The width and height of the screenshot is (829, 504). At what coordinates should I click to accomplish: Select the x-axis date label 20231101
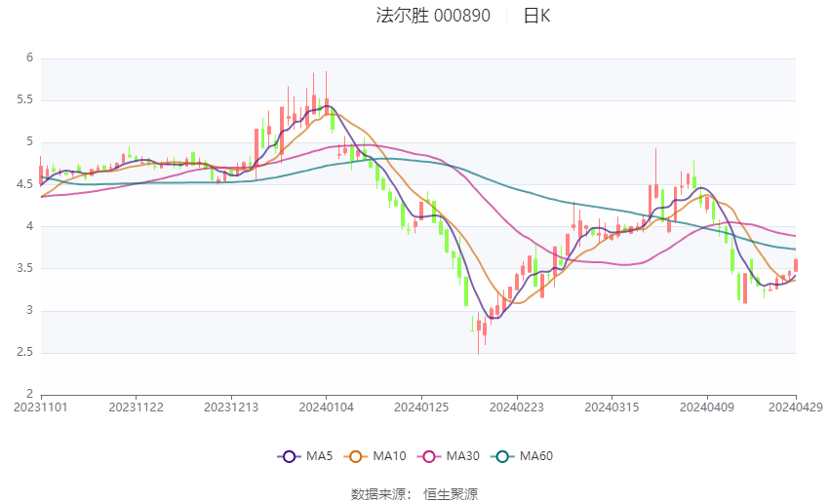click(41, 407)
